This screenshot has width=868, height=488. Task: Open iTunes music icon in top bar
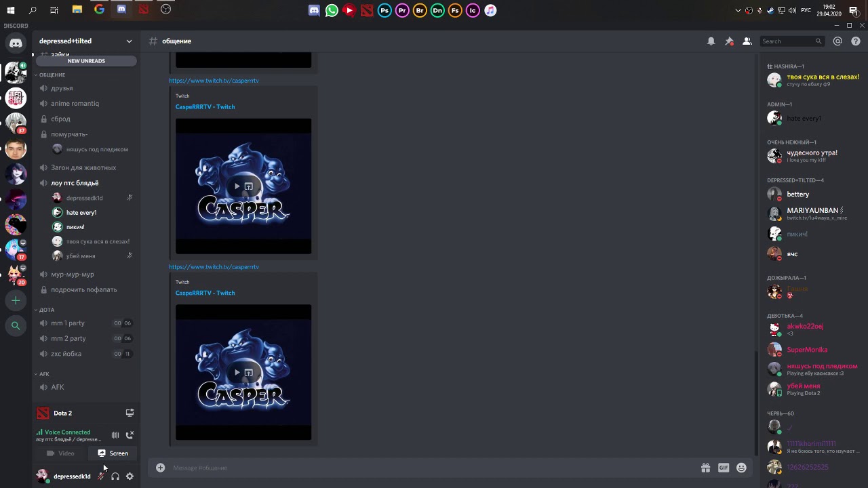[490, 10]
